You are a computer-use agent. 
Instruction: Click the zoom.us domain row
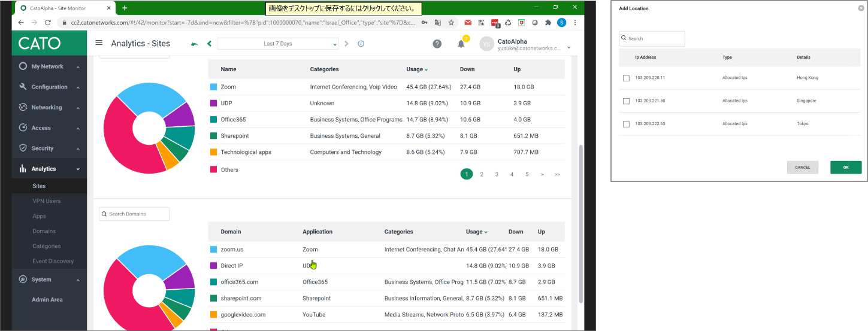[x=386, y=250]
